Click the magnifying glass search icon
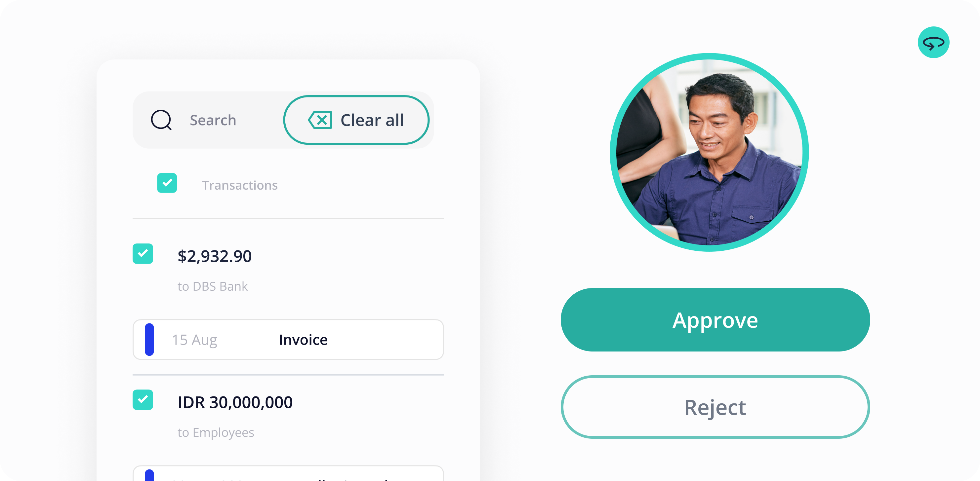The width and height of the screenshot is (980, 481). click(161, 120)
